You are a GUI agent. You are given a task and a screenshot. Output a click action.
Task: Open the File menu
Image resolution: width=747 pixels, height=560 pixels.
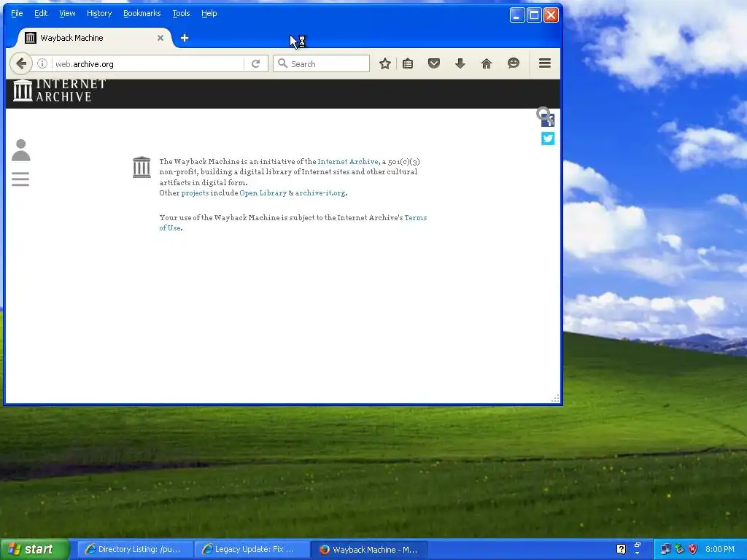click(17, 13)
